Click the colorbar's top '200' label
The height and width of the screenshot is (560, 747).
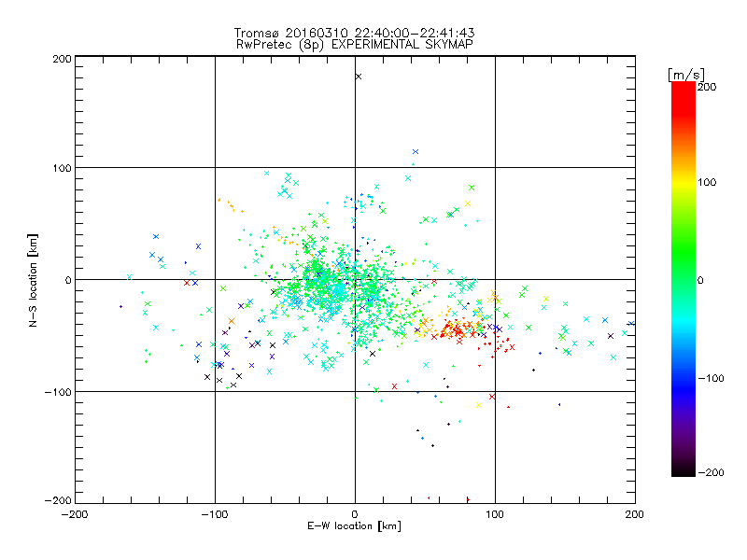pos(707,87)
